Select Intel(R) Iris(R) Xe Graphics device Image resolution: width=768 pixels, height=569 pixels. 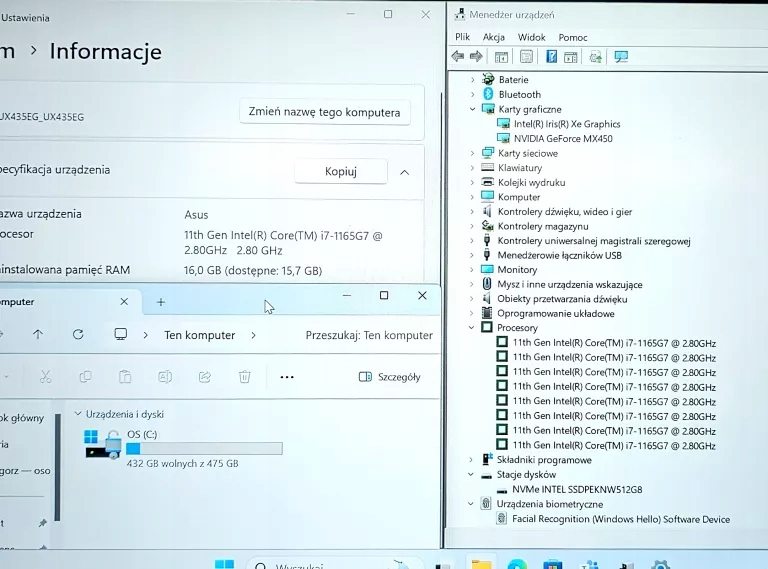[x=567, y=124]
